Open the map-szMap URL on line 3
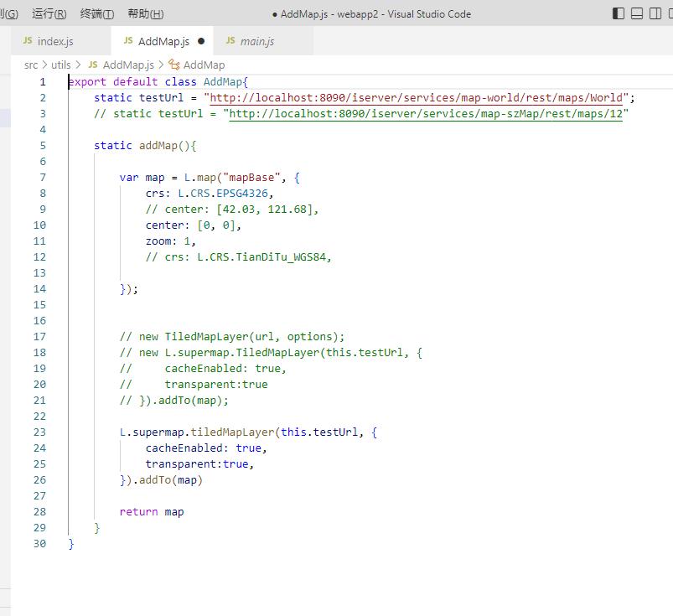This screenshot has width=673, height=616. [x=426, y=114]
